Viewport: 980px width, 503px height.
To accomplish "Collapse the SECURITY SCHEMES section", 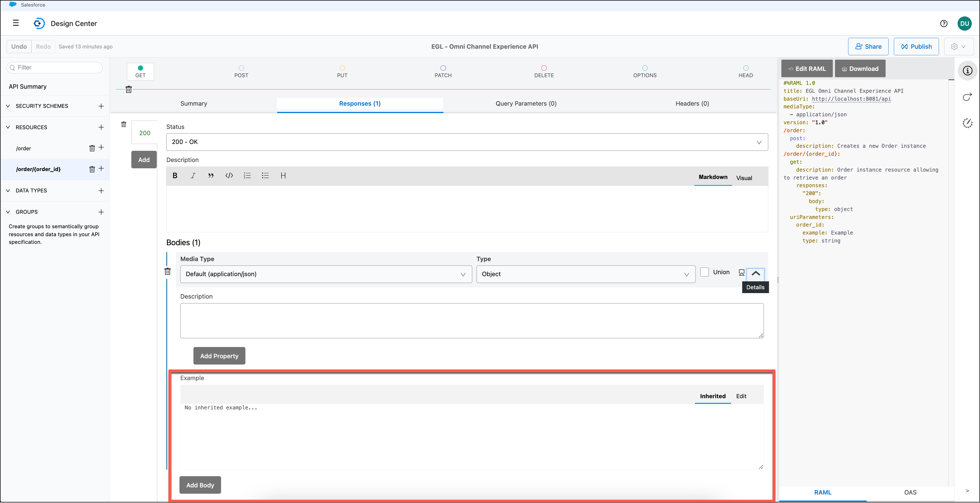I will coord(8,106).
